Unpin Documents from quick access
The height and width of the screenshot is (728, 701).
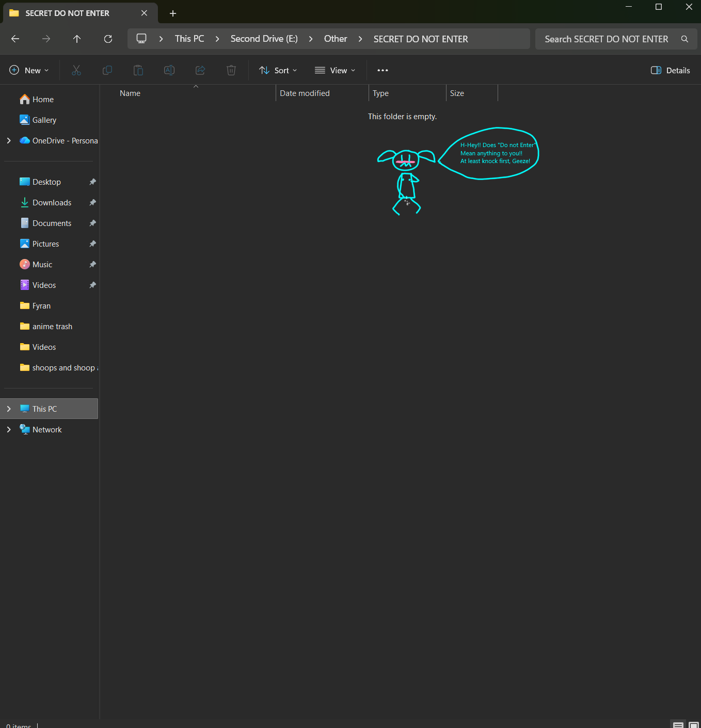click(x=92, y=223)
